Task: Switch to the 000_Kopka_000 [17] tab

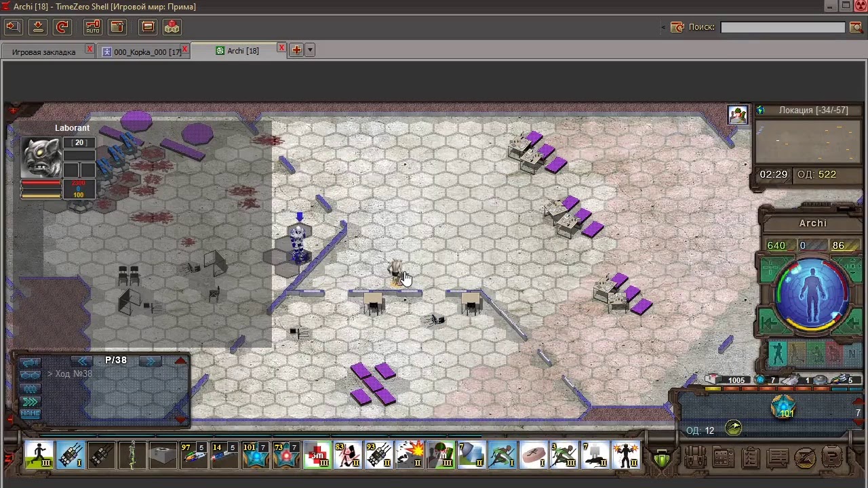Action: (144, 52)
